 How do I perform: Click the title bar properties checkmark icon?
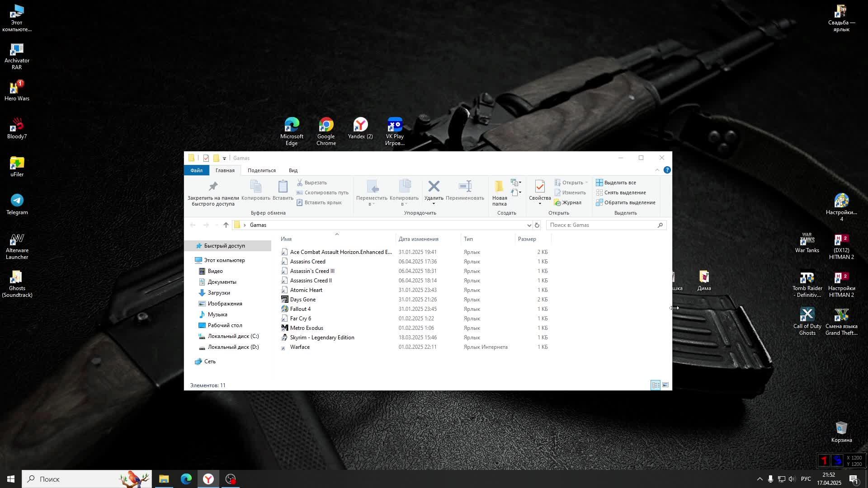tap(206, 158)
